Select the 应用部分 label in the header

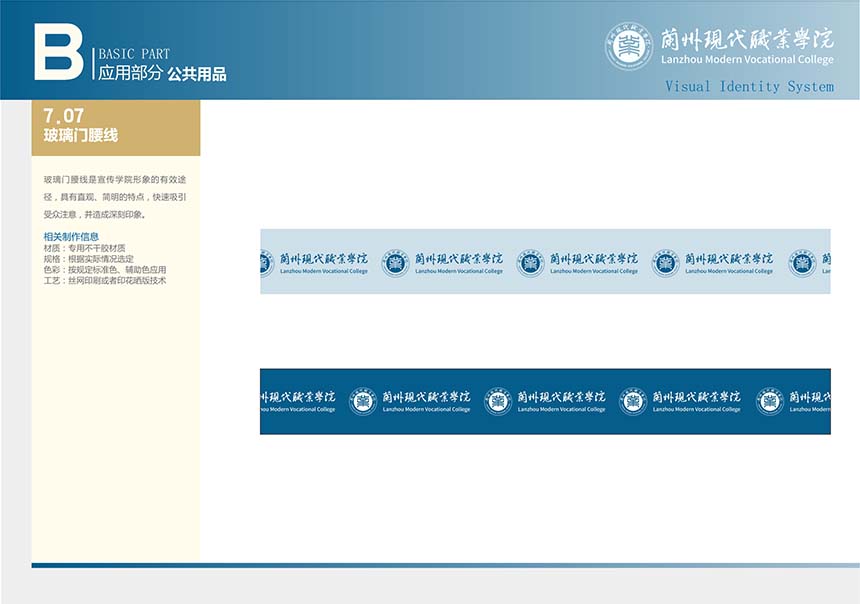tap(129, 74)
